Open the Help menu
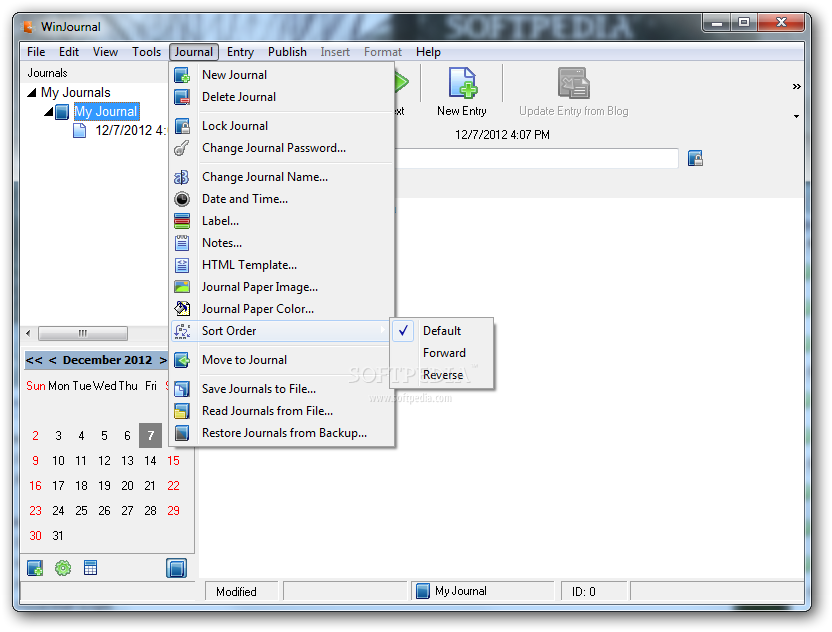Image resolution: width=832 pixels, height=632 pixels. pos(428,52)
